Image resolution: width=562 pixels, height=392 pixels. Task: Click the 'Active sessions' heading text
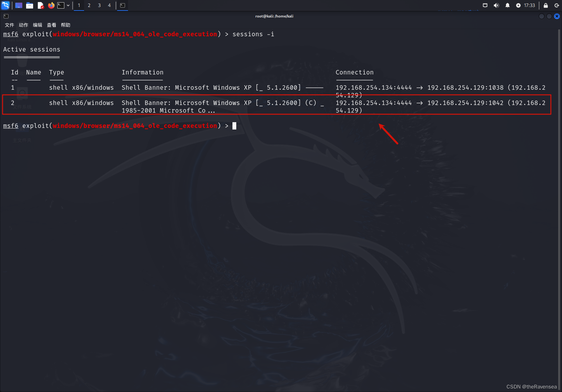coord(32,49)
